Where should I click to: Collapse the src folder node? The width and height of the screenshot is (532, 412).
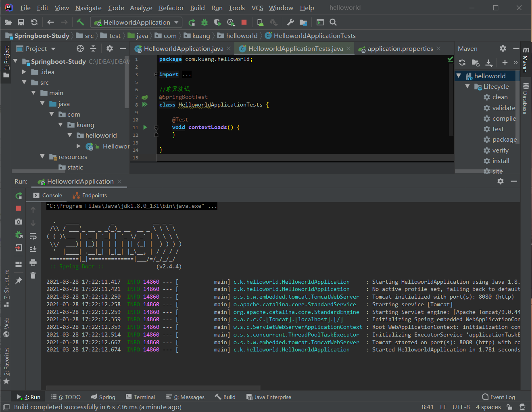(x=24, y=82)
